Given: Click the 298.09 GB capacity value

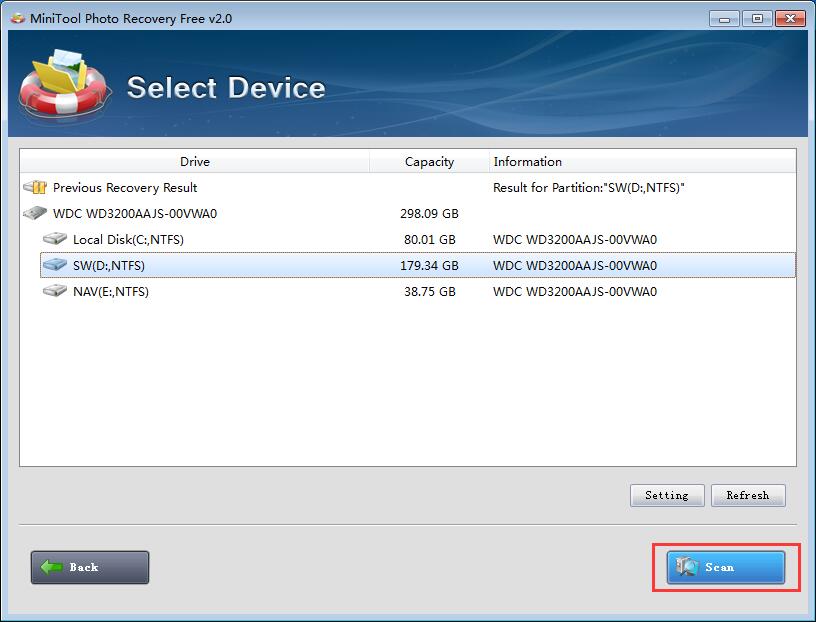Looking at the screenshot, I should (x=429, y=213).
